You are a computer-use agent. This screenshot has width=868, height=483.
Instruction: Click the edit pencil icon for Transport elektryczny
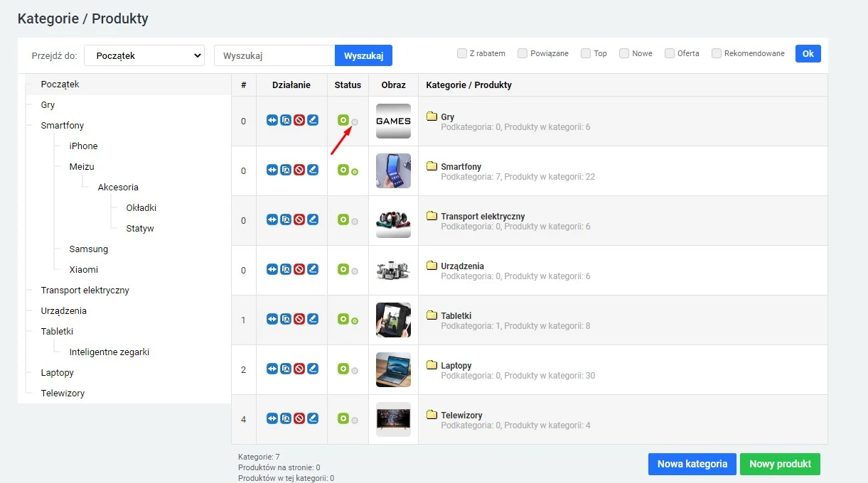coord(313,219)
